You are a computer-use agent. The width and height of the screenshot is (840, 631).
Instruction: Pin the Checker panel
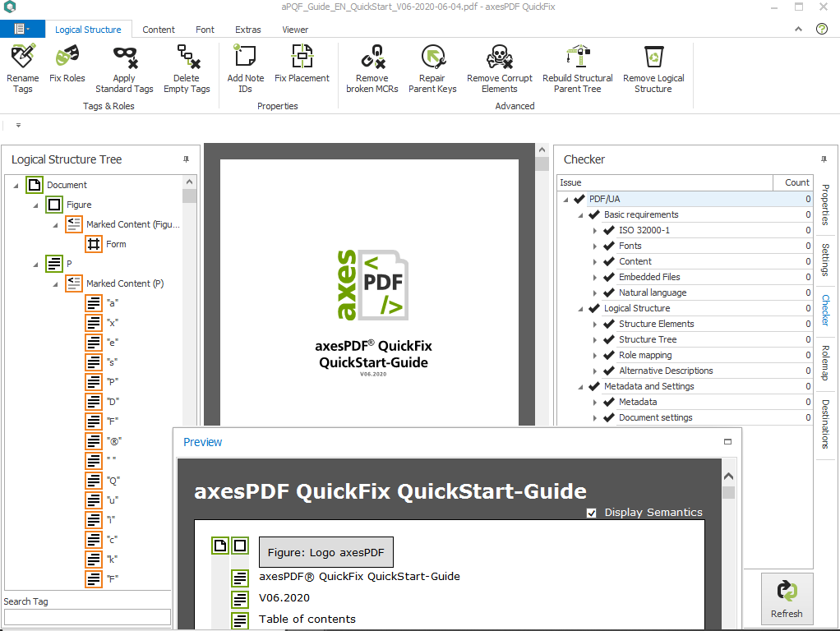point(824,159)
